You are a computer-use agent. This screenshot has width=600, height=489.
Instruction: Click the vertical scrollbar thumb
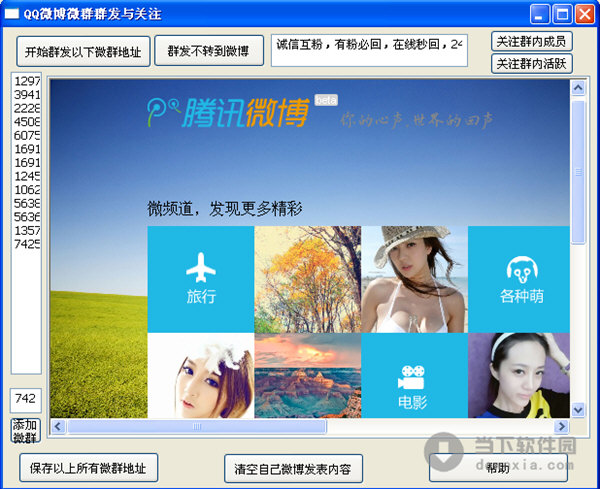(578, 172)
